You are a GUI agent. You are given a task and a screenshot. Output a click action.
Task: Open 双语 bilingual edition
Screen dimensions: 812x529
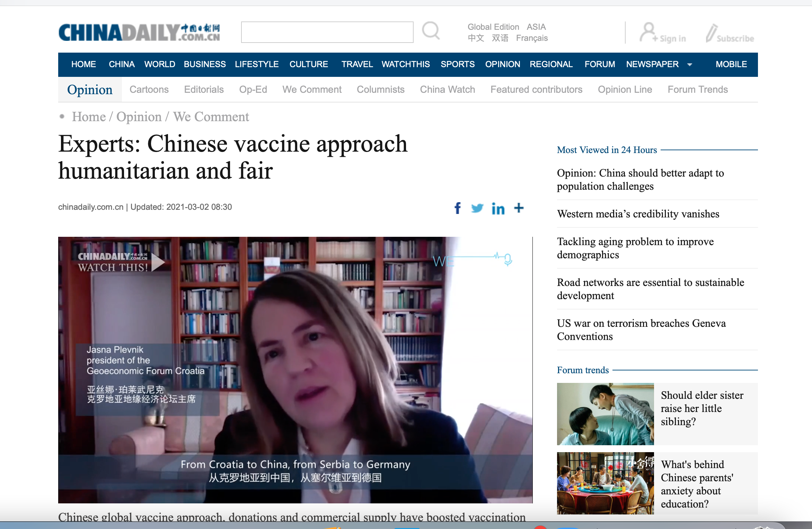500,38
